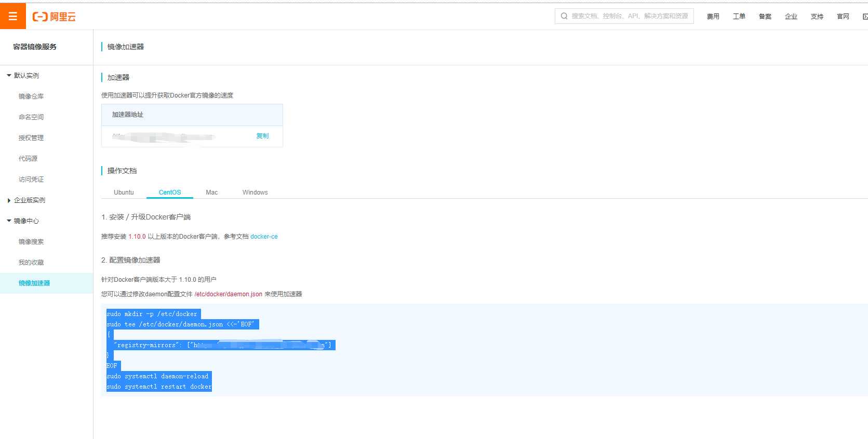Click the blurred accelerator address text
This screenshot has width=868, height=439.
coord(164,137)
